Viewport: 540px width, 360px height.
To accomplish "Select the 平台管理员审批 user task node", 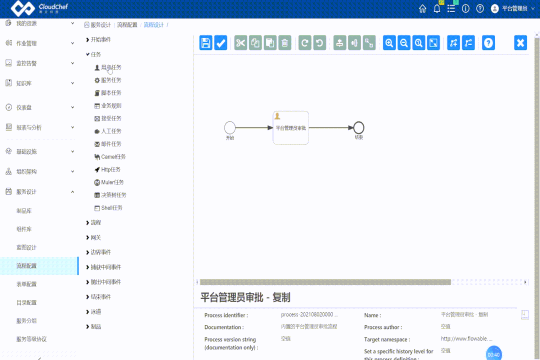I will coord(291,128).
